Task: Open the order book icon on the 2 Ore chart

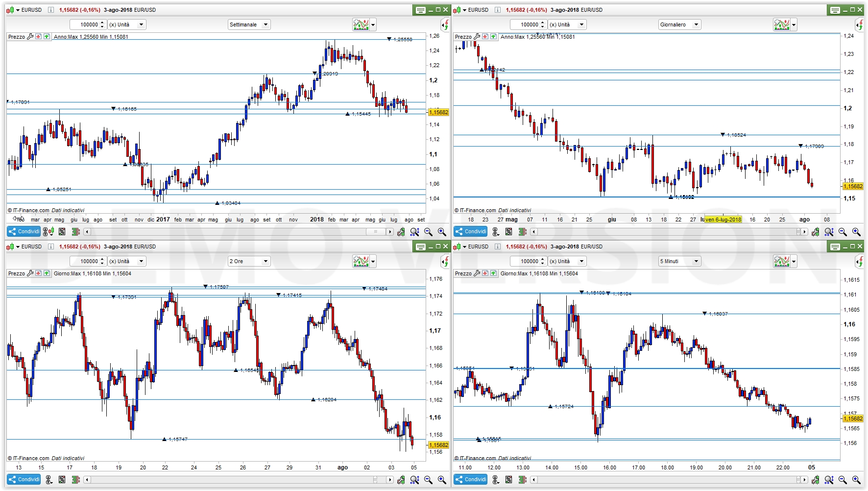Action: (75, 480)
